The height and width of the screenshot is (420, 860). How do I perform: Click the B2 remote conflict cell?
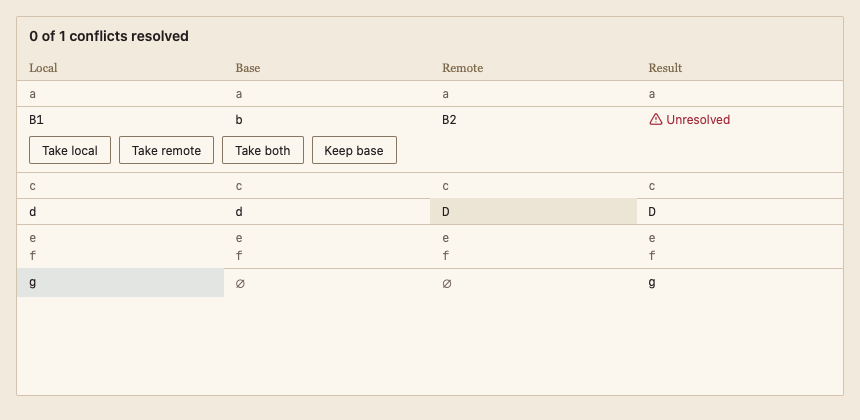(x=533, y=120)
